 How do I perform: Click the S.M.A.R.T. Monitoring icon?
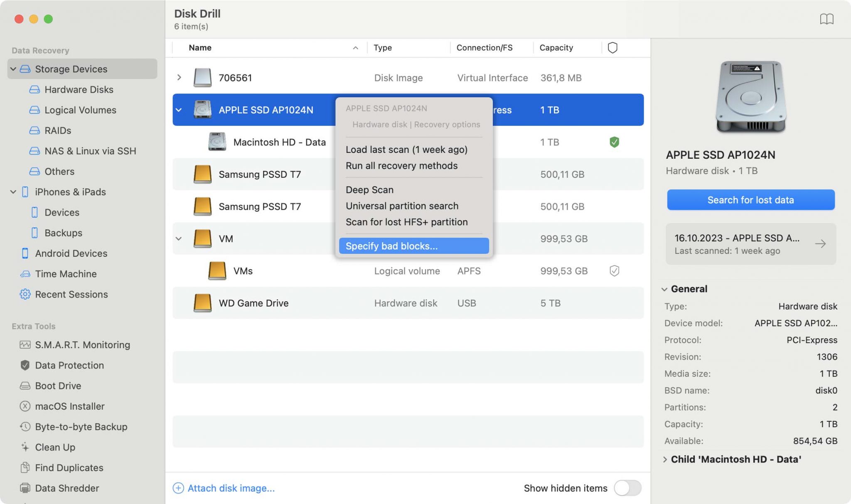coord(25,344)
